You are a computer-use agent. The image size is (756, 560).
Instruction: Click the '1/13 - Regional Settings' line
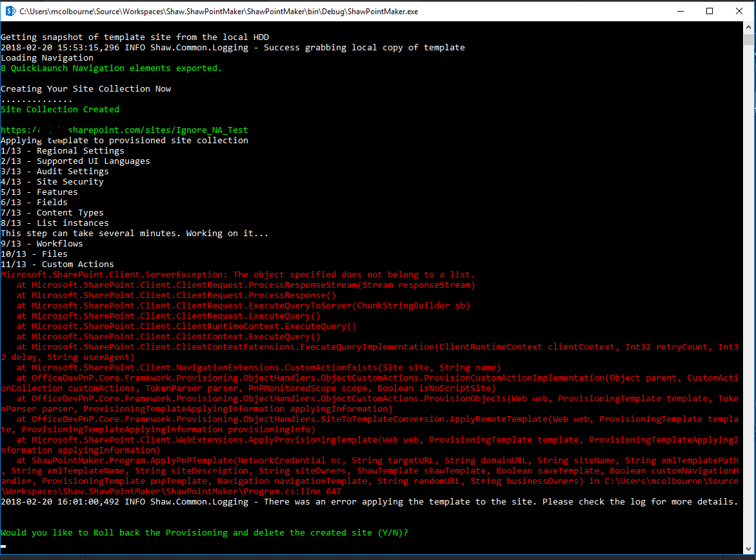pyautogui.click(x=63, y=150)
